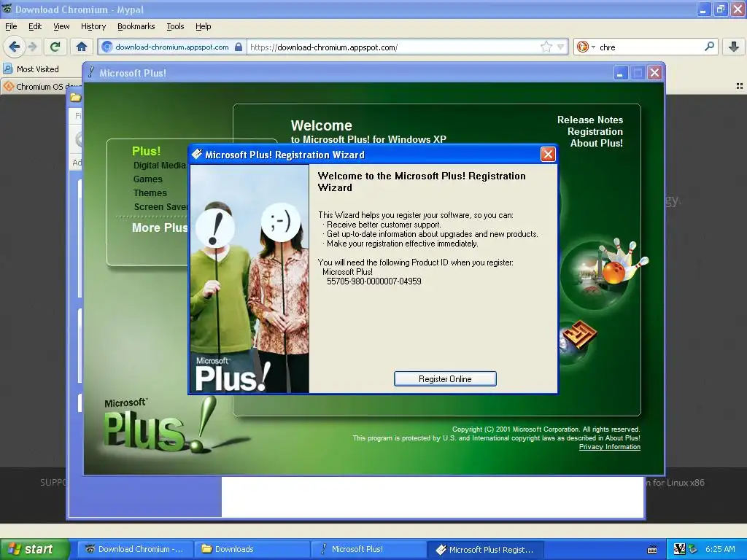Image resolution: width=747 pixels, height=560 pixels.
Task: Switch to Download Chromium taskbar item
Action: click(135, 549)
